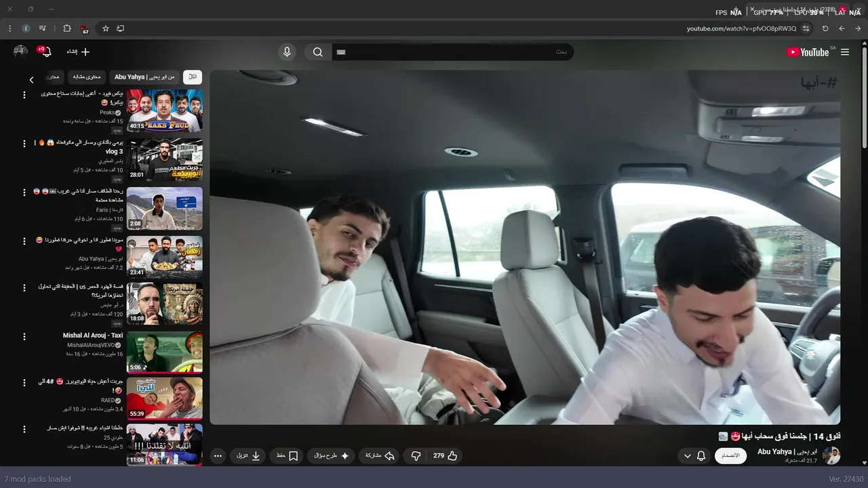
Task: Open options menu for 11:06 video
Action: click(24, 430)
